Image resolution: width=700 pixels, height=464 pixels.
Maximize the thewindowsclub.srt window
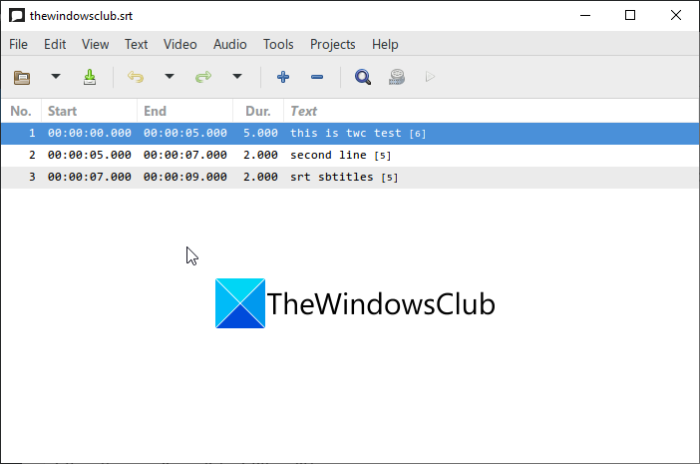tap(630, 16)
